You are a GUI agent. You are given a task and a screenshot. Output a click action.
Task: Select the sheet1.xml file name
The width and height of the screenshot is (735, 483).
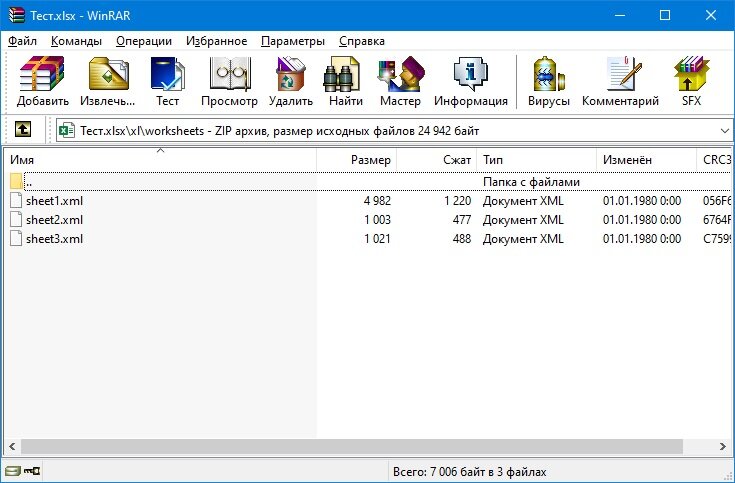(54, 201)
